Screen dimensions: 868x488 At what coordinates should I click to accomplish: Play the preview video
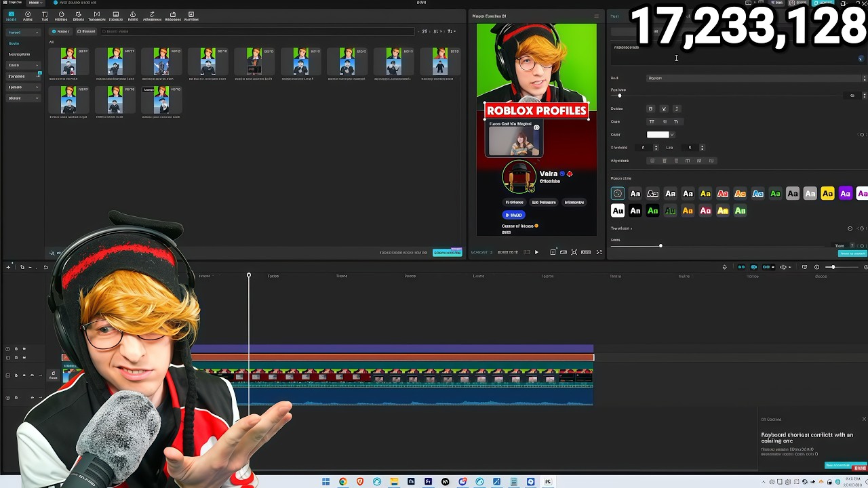(536, 252)
